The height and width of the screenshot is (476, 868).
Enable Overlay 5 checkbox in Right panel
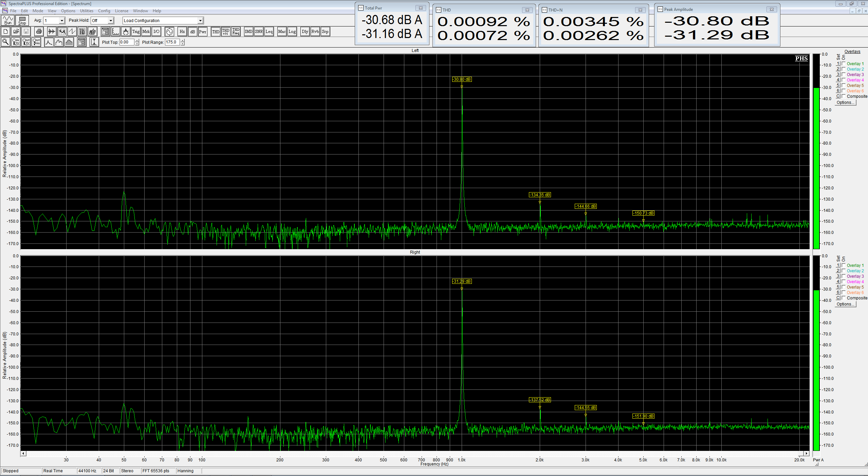click(844, 287)
